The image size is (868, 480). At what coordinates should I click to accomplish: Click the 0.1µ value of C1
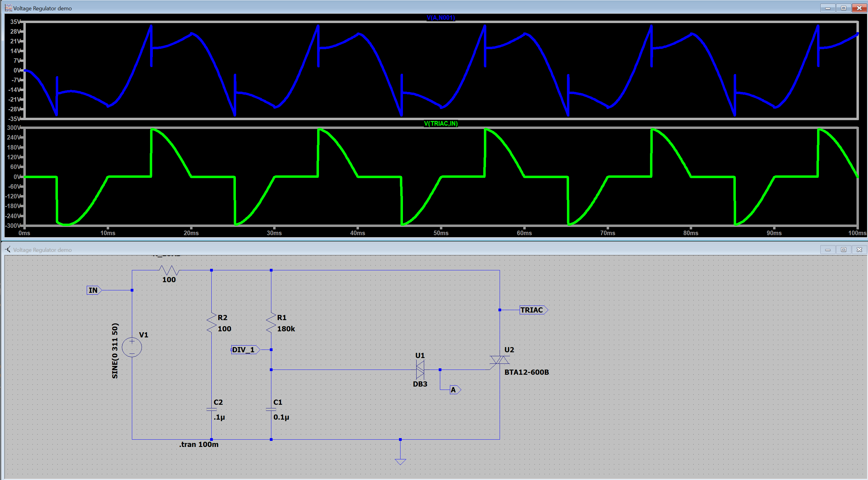[x=281, y=417]
